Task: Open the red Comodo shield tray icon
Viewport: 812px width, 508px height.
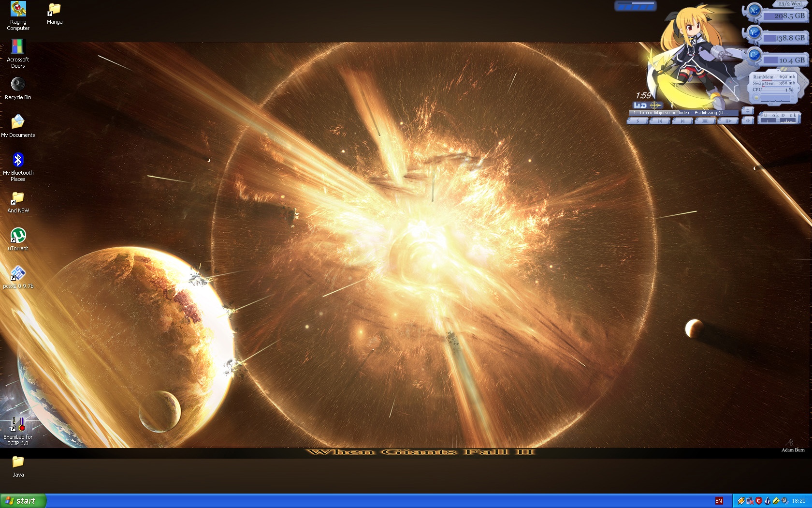Action: click(x=759, y=501)
